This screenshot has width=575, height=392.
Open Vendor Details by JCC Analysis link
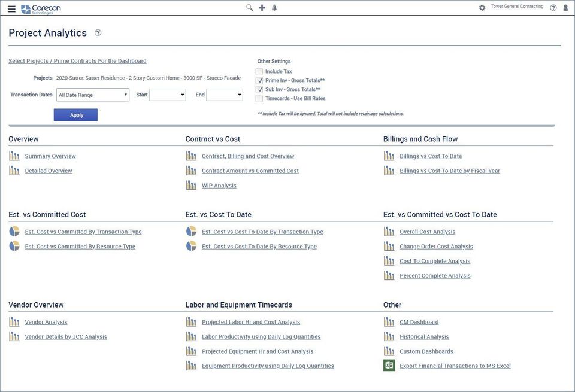pyautogui.click(x=66, y=337)
